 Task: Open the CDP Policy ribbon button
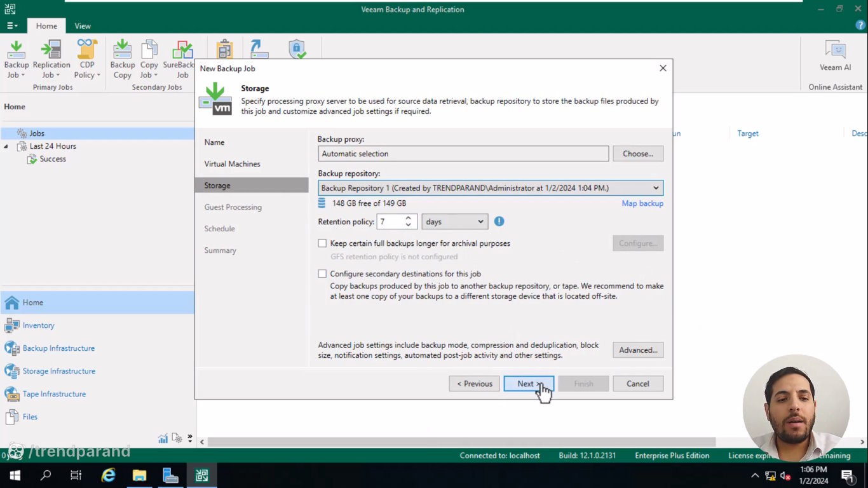click(x=87, y=59)
